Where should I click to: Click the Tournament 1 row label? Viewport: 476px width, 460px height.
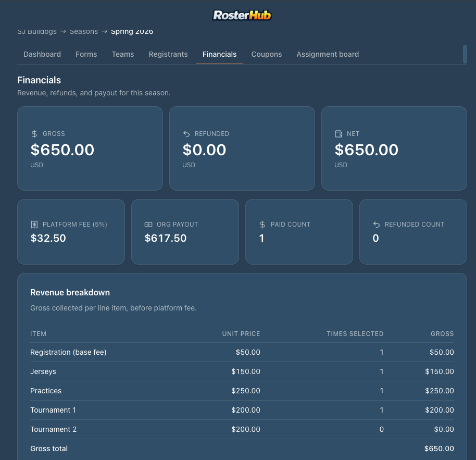pyautogui.click(x=53, y=410)
